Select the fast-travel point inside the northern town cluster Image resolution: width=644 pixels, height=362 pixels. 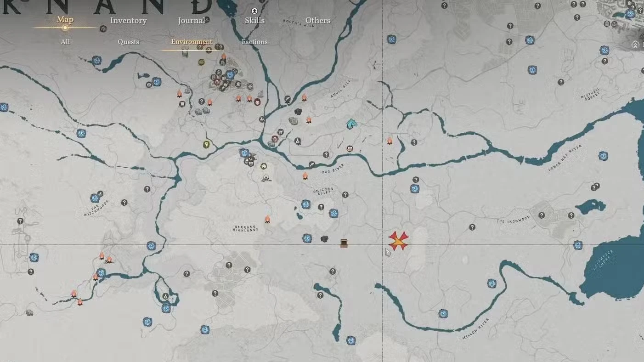point(230,74)
